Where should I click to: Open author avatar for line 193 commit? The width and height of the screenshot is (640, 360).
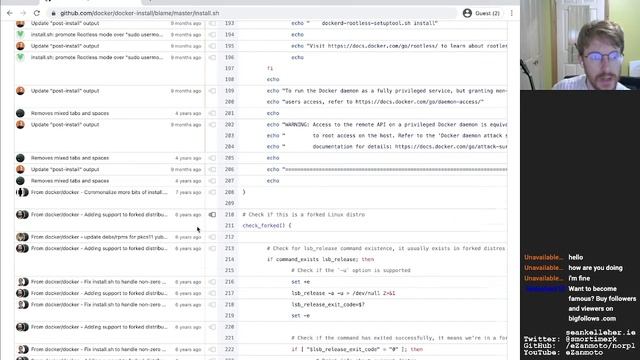(20, 23)
